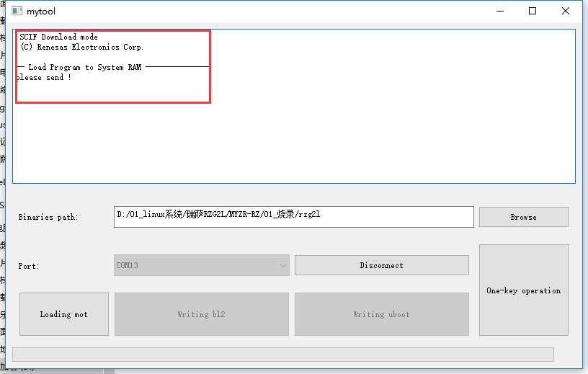Image resolution: width=588 pixels, height=374 pixels.
Task: Click the Browse button
Action: [x=523, y=217]
